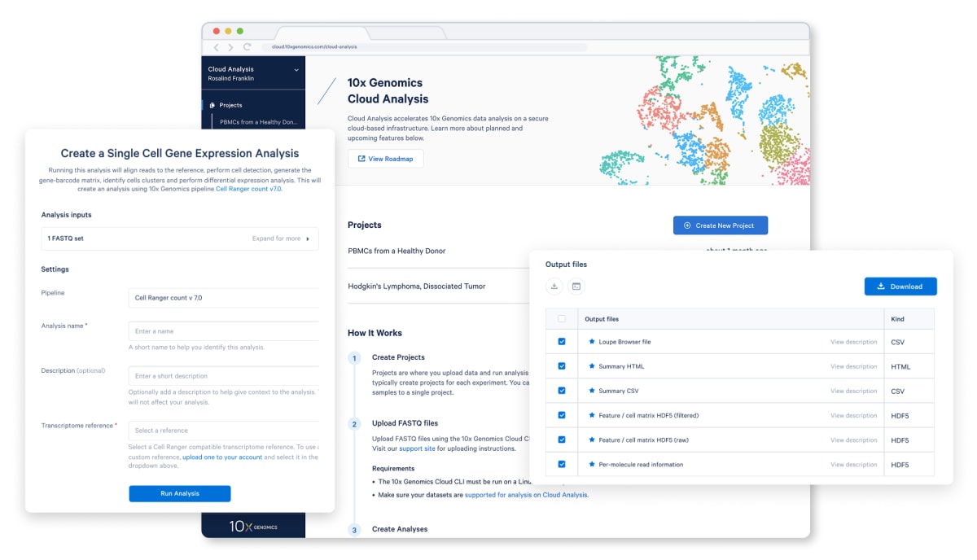Screen dimensions: 977x560
Task: Click the Create New Project button
Action: point(720,225)
